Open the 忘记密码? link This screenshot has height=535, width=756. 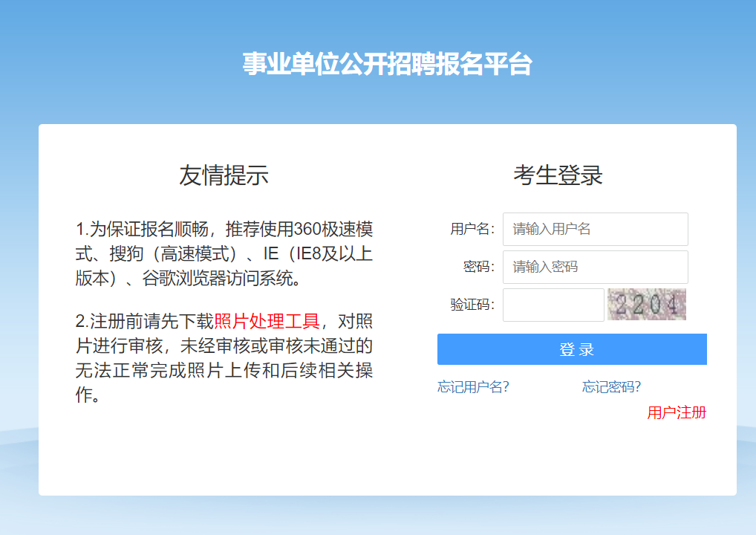click(x=611, y=387)
